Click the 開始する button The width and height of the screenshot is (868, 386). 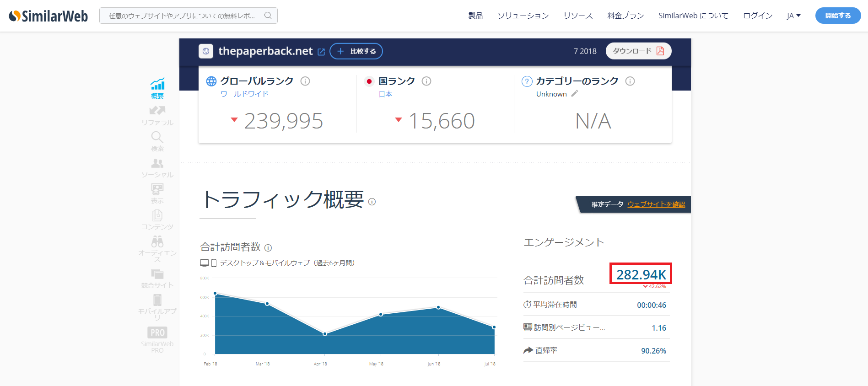838,16
